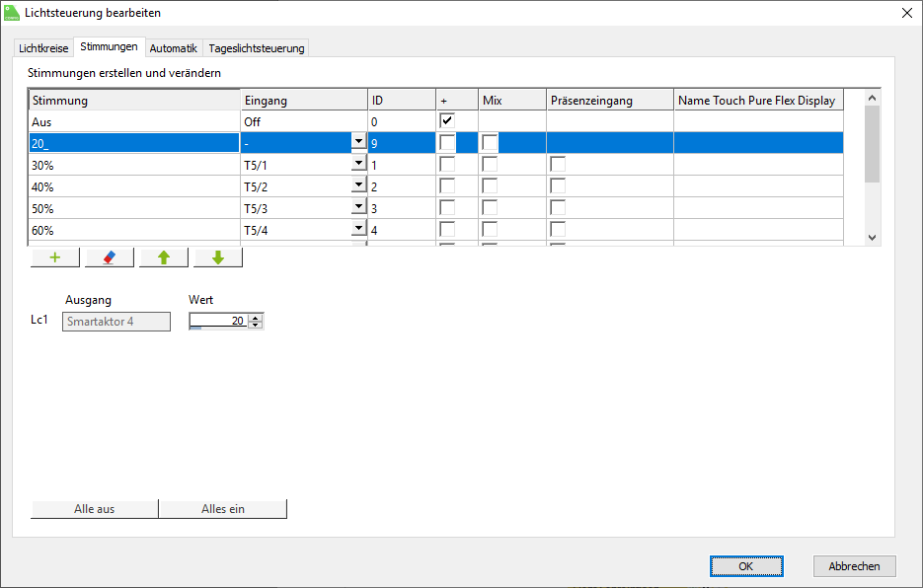Move mood down with green down arrow
Viewport: 923px width, 588px height.
pos(218,257)
